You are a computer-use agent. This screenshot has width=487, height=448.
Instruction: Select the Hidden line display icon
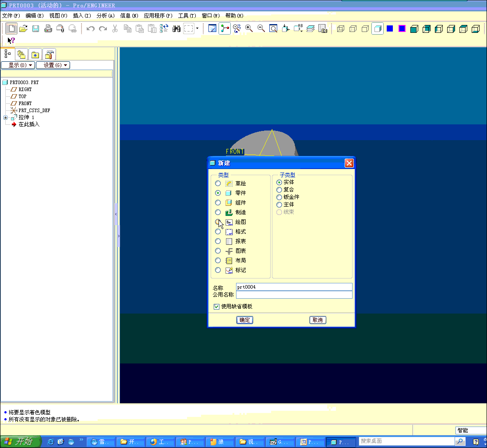click(x=353, y=29)
